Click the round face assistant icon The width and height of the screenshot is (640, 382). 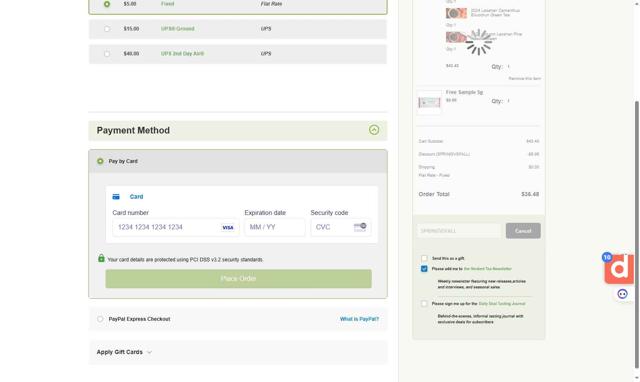(622, 294)
